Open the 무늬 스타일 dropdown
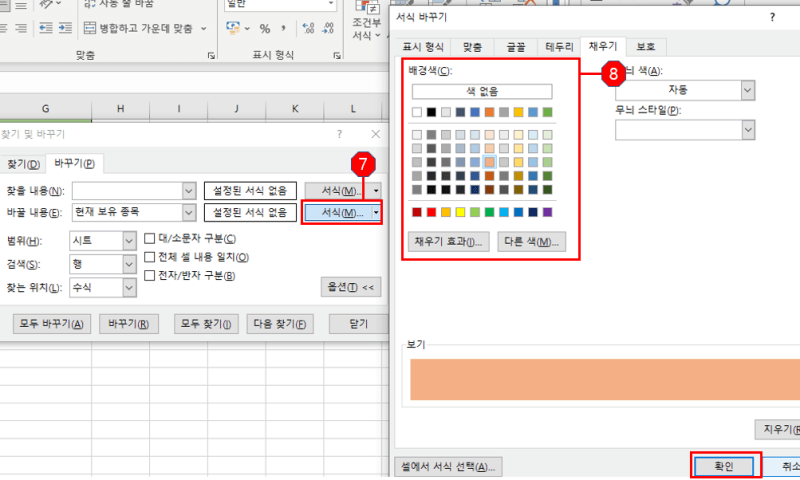Image resolution: width=800 pixels, height=480 pixels. coord(747,130)
